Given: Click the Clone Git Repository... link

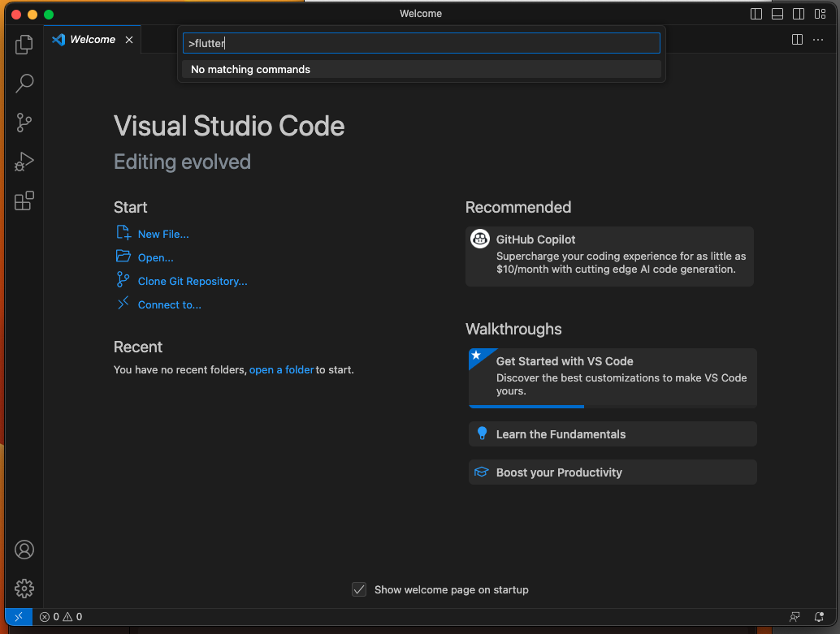Looking at the screenshot, I should pos(193,281).
